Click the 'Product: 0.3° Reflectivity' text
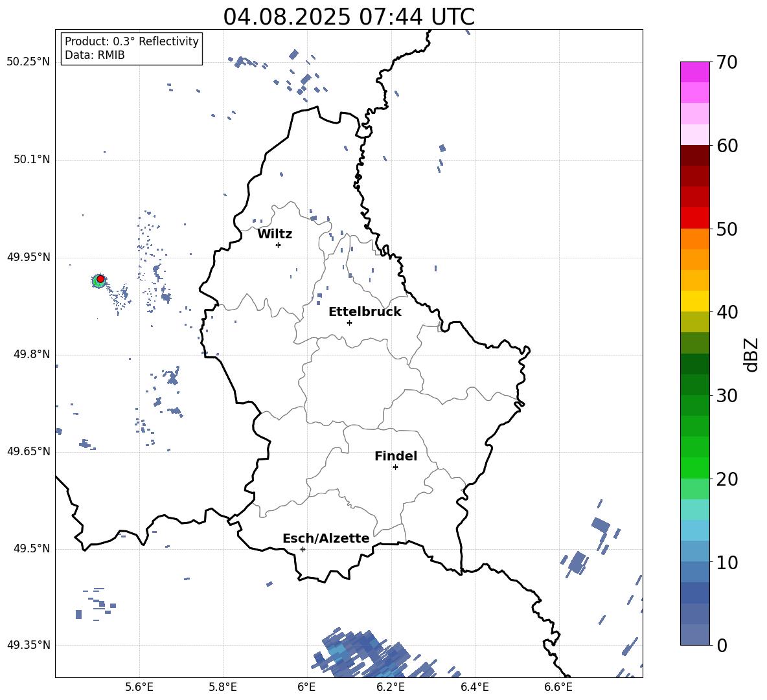The width and height of the screenshot is (767, 700). click(132, 41)
